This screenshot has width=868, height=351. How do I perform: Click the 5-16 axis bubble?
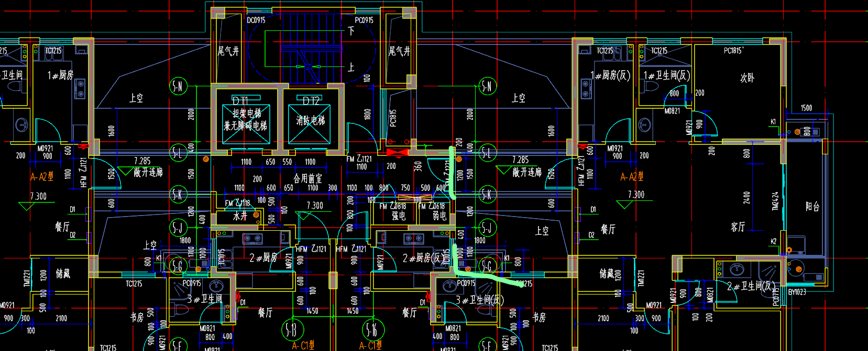[x=372, y=330]
